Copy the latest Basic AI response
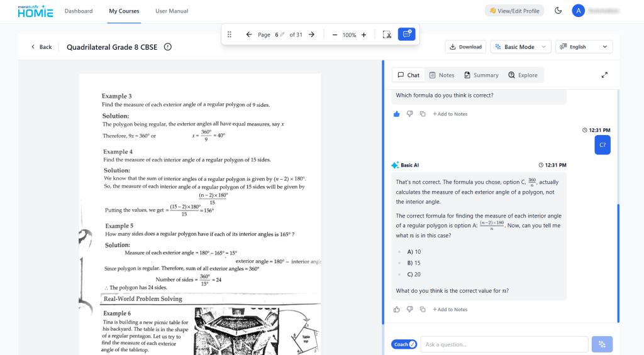 (423, 309)
